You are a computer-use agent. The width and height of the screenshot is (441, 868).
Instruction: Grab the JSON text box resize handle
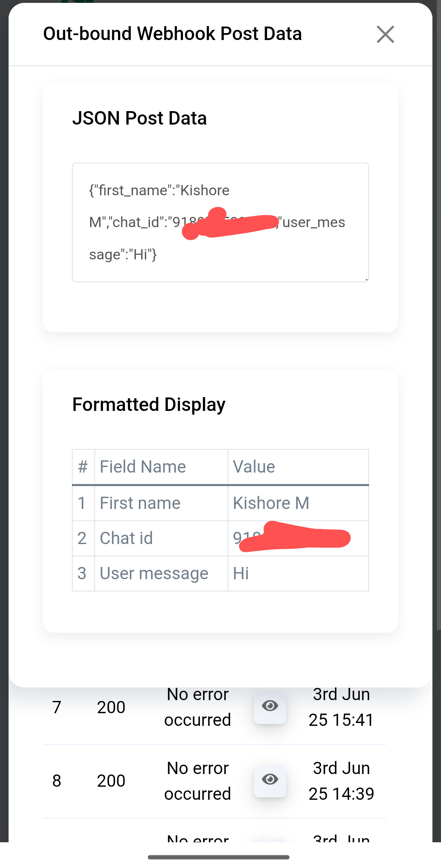(366, 279)
